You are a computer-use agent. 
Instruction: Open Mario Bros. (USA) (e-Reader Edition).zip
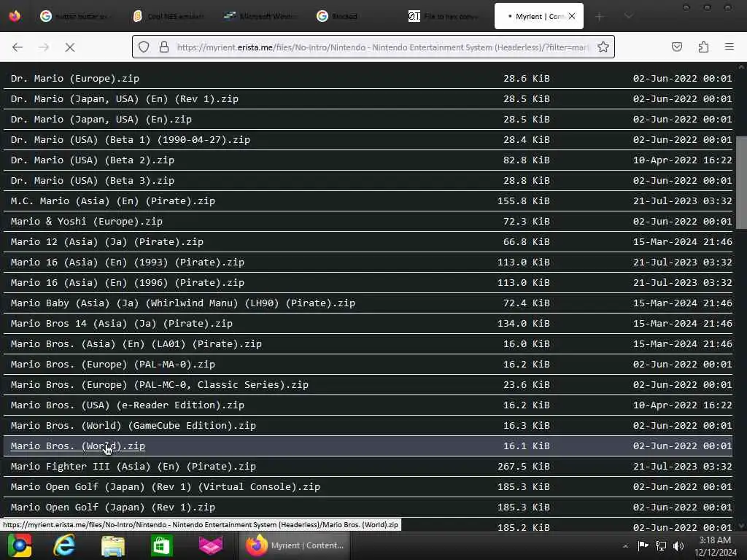point(127,405)
